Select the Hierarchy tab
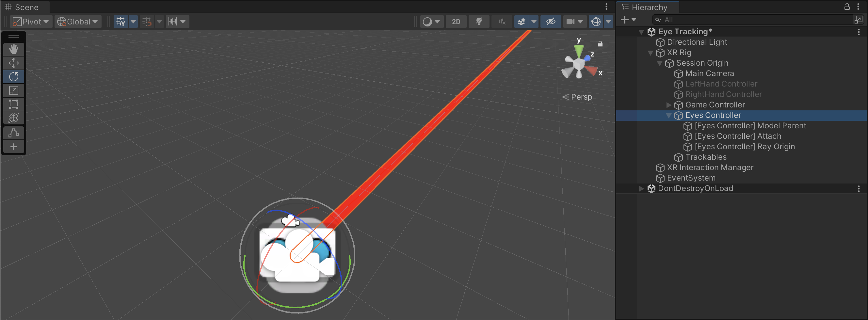The width and height of the screenshot is (868, 320). (x=649, y=7)
